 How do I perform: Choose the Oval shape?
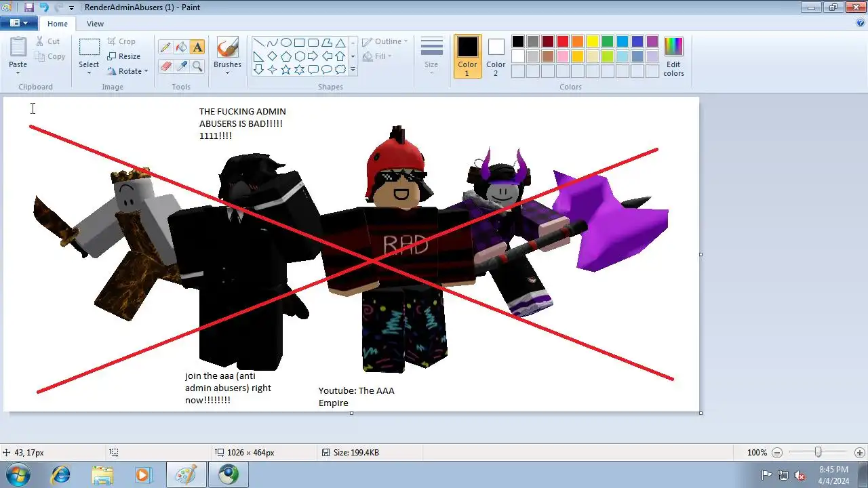click(x=285, y=42)
